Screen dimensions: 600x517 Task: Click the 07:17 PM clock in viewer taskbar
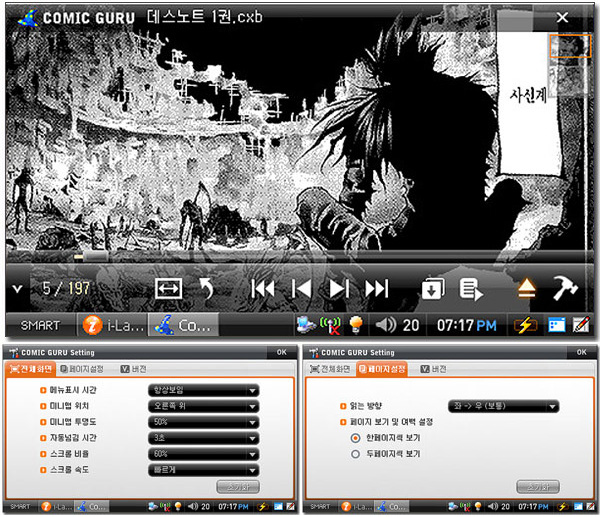tap(466, 326)
